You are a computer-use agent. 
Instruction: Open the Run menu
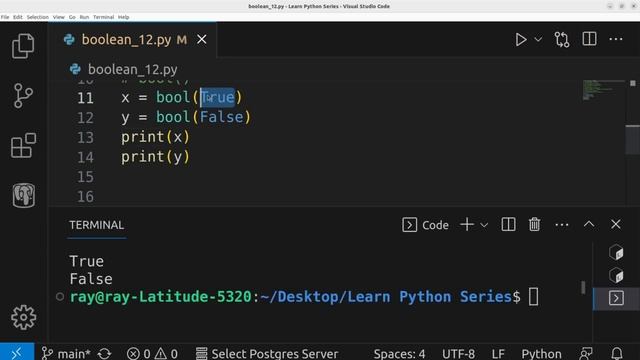coord(84,17)
